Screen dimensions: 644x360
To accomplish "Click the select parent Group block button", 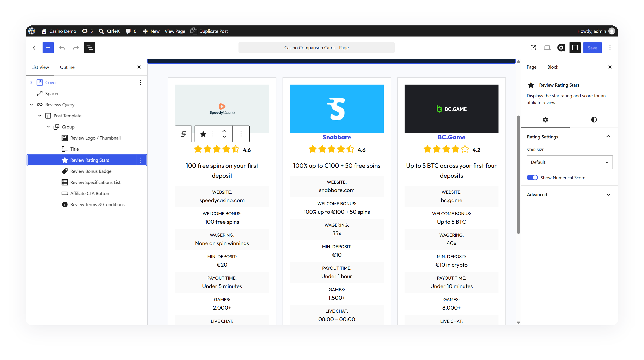I will click(x=183, y=134).
